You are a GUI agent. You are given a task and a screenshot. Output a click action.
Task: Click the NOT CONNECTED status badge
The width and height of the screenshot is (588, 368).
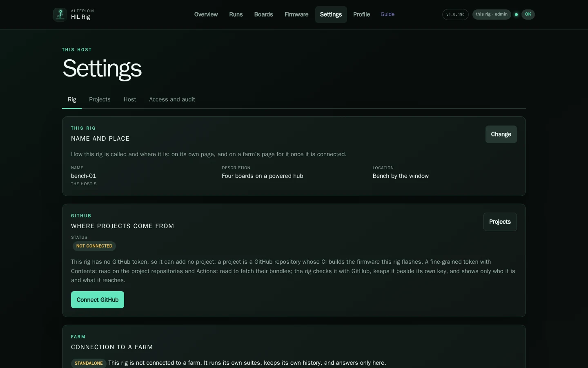point(94,246)
